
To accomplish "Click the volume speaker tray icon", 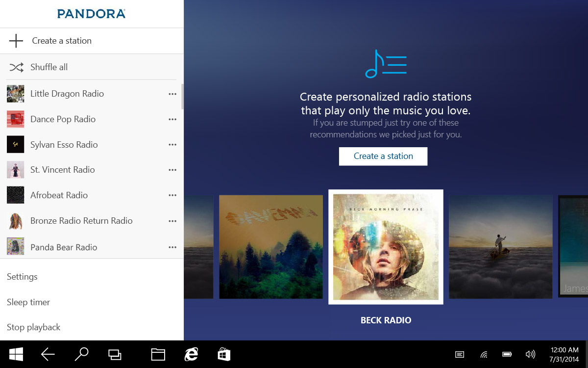I will click(x=530, y=354).
